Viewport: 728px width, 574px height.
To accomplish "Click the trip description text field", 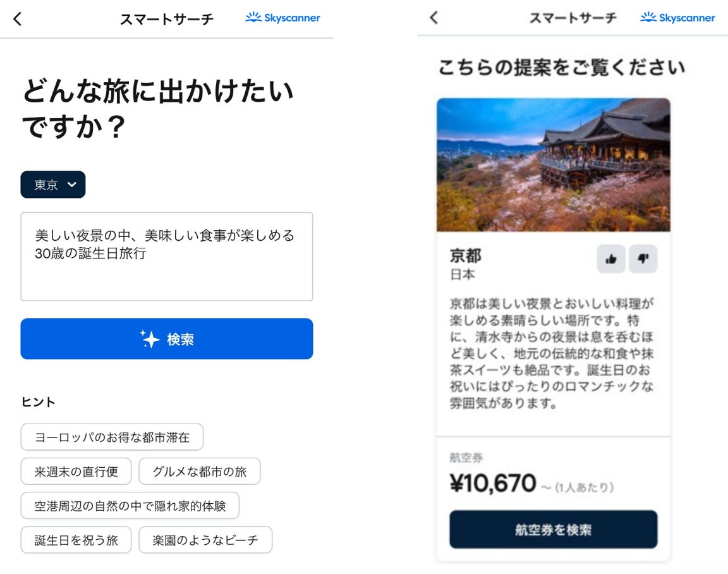I will point(167,256).
